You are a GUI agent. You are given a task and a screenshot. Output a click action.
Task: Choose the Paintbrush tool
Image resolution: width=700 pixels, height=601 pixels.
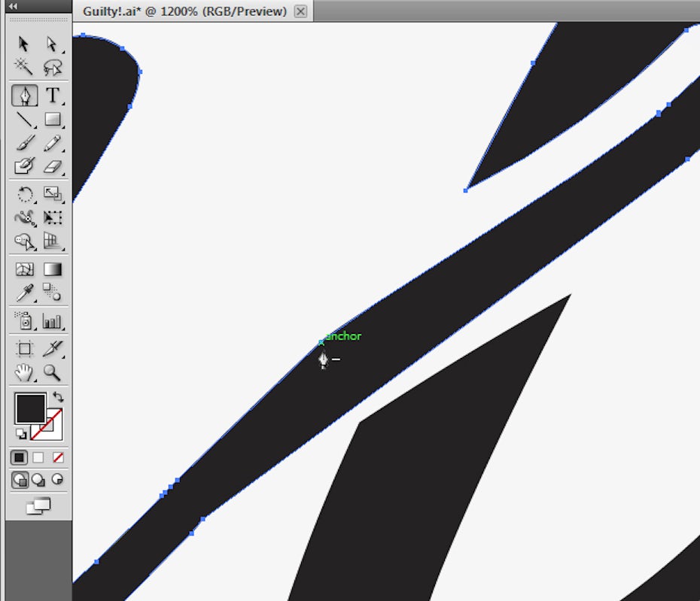(25, 143)
